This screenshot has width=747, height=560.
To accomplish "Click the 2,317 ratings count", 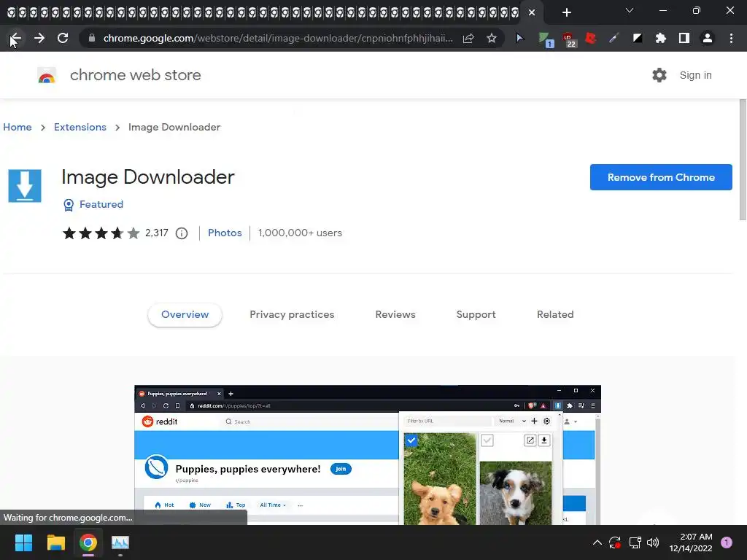I will pos(157,233).
